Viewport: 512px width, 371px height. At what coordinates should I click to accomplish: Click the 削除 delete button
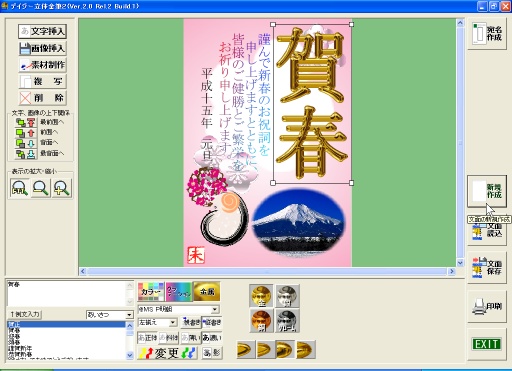pyautogui.click(x=42, y=98)
